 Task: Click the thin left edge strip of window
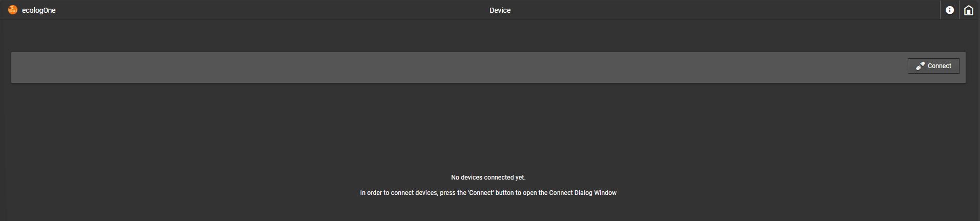pos(3,120)
